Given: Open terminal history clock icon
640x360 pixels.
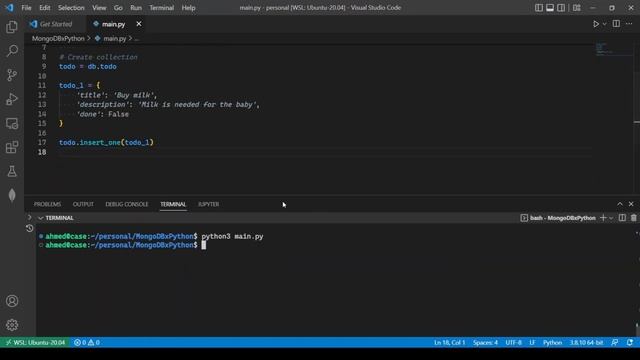Looking at the screenshot, I should [x=29, y=228].
